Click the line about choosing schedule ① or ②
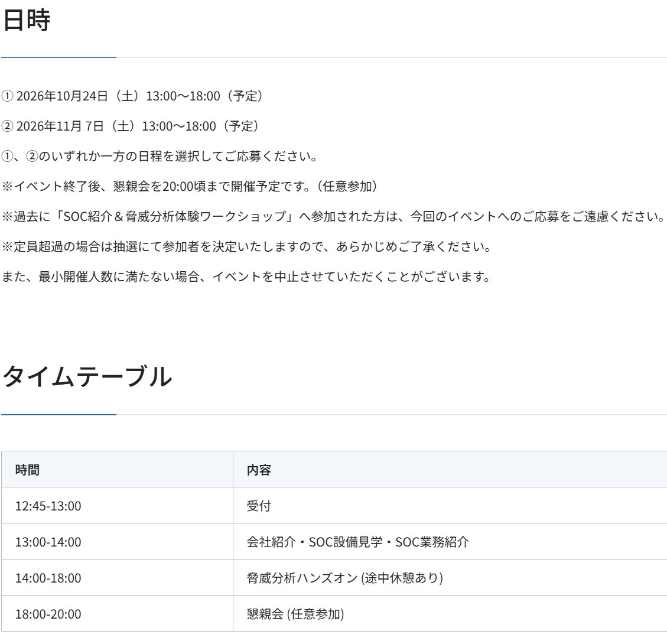Screen dimensions: 667x644 tap(160, 157)
